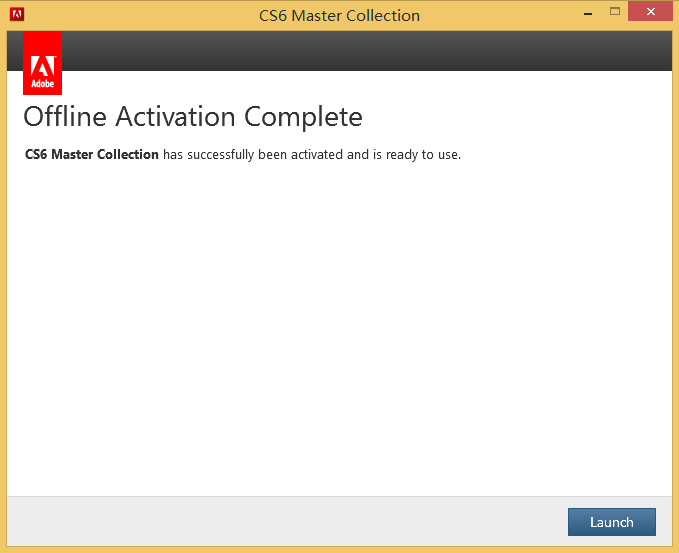Click the Adobe icon in the title bar
Viewport: 679px width, 553px height.
17,14
